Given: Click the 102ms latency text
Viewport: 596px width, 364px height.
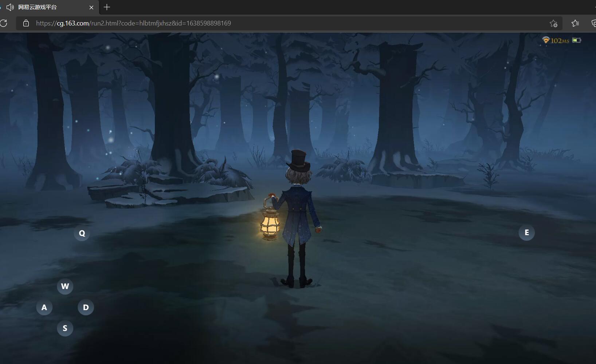Looking at the screenshot, I should point(560,40).
